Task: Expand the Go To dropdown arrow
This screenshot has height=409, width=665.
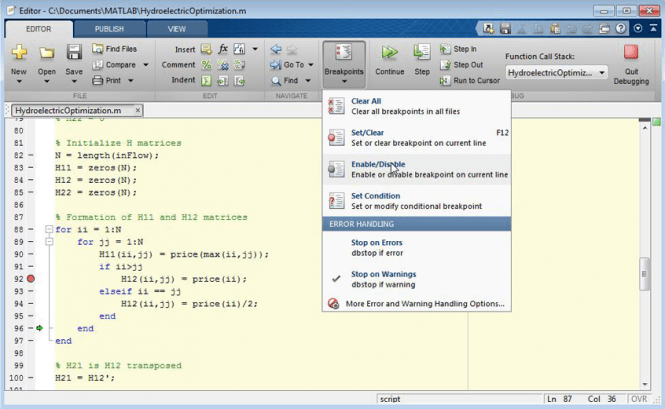Action: point(311,65)
